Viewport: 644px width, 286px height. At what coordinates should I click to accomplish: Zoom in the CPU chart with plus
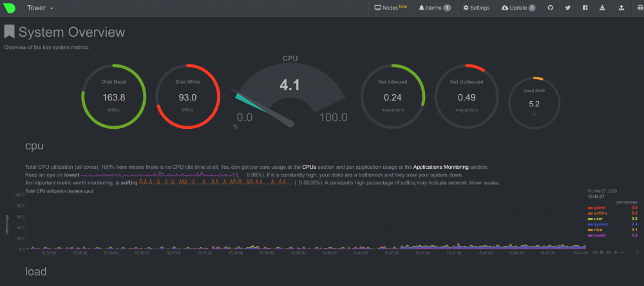click(616, 253)
